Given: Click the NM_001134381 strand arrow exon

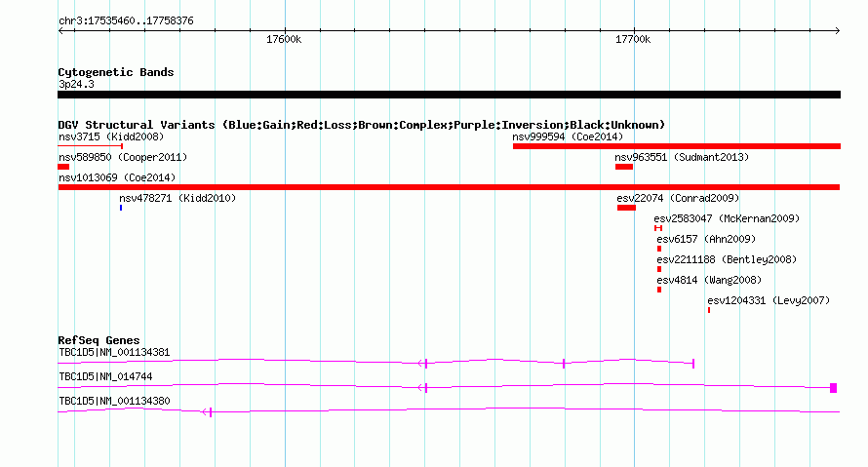Looking at the screenshot, I should [423, 363].
